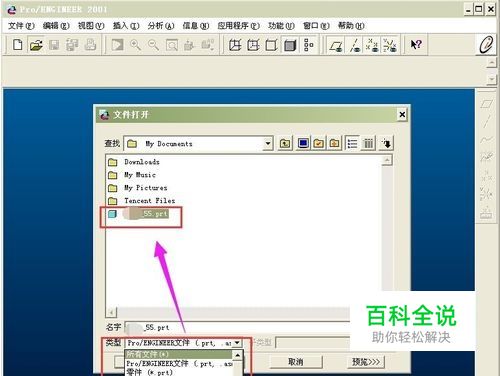Open the 插入 (I) menu
The height and width of the screenshot is (376, 500).
[x=126, y=26]
